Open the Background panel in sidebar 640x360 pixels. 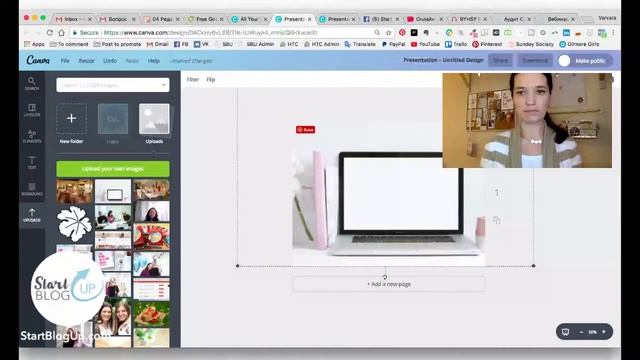click(32, 189)
